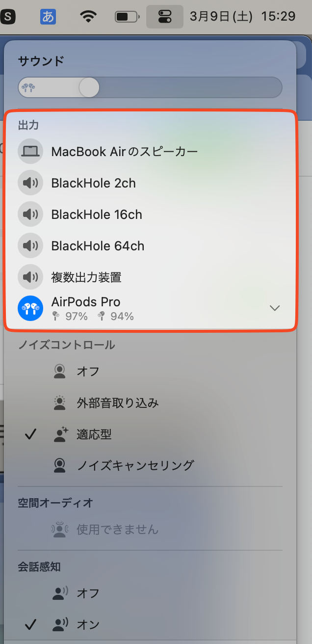
Task: Open Control Center from the menu bar
Action: click(x=165, y=17)
